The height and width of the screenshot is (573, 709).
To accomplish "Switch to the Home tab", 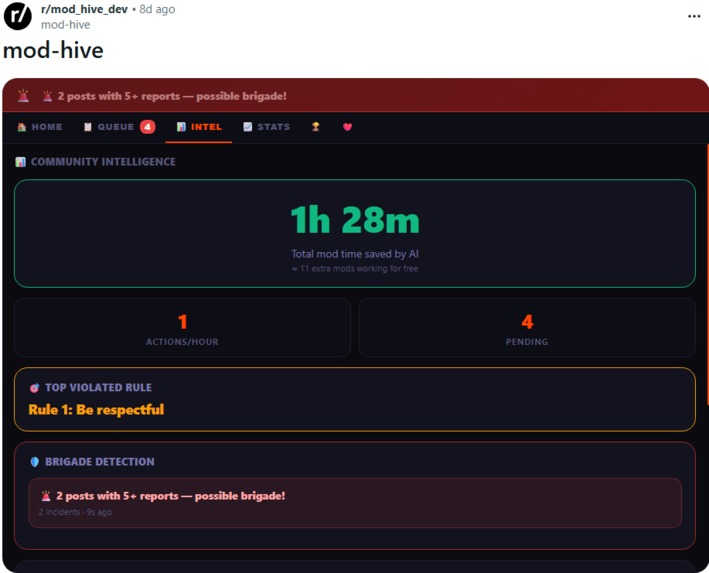I will [40, 127].
